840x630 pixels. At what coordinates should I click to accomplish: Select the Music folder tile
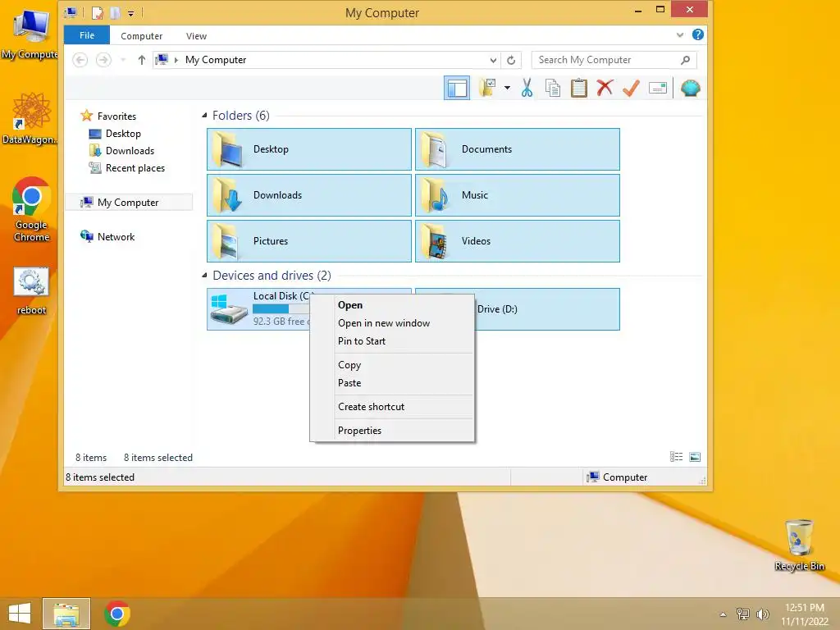coord(518,195)
